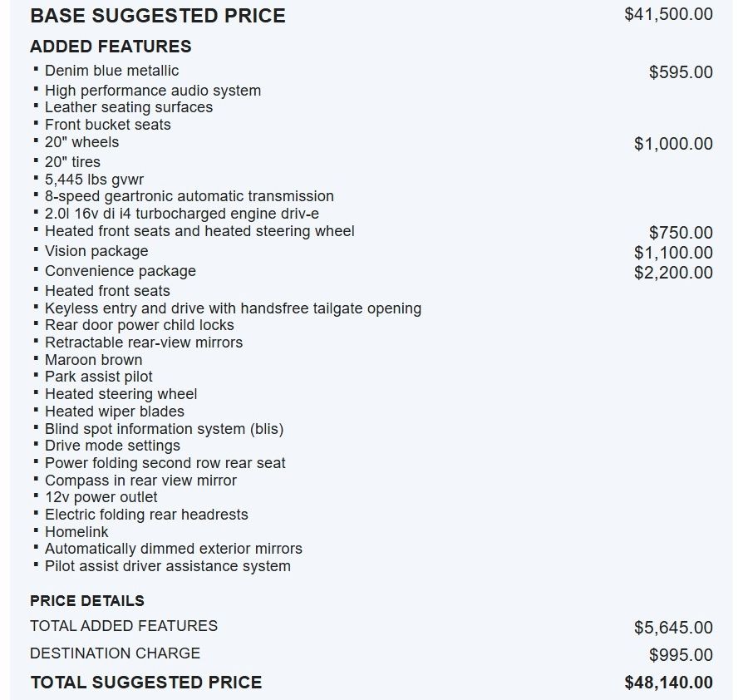Click the Leather seating surfaces entry
This screenshot has width=738, height=700.
pyautogui.click(x=128, y=107)
